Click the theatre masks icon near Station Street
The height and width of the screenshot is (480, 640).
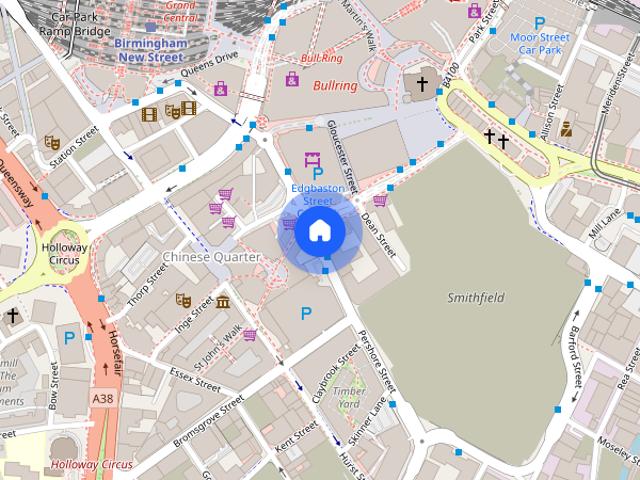(52, 142)
